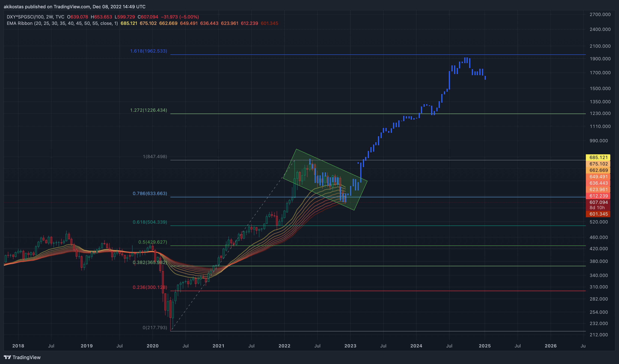Click the blue 1.618 Fibonacci line
Image resolution: width=619 pixels, height=364 pixels.
tap(378, 55)
